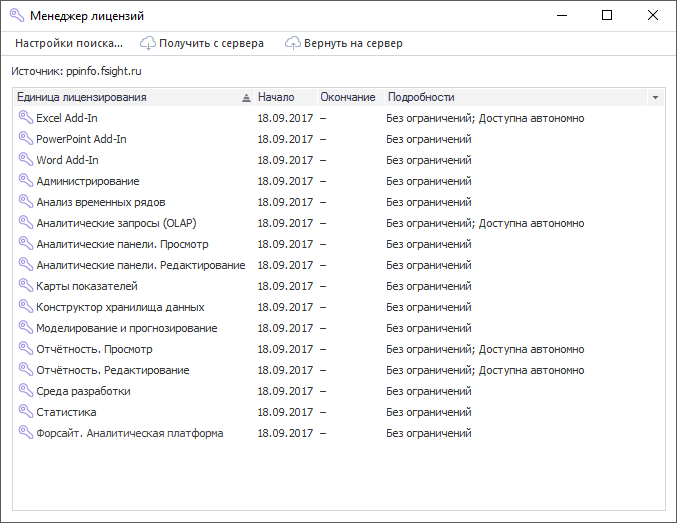
Task: Click the Подробности column header
Action: [x=421, y=97]
